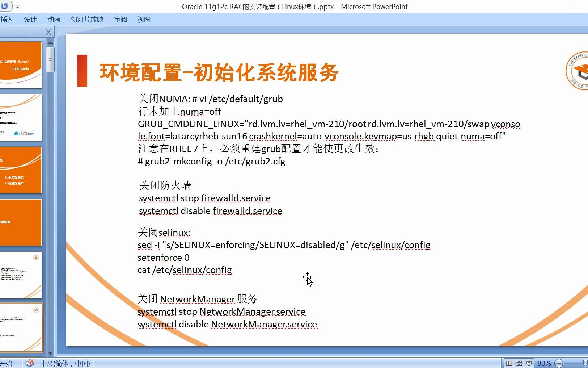This screenshot has width=588, height=368.
Task: Select the first slide thumbnail
Action: [21, 64]
